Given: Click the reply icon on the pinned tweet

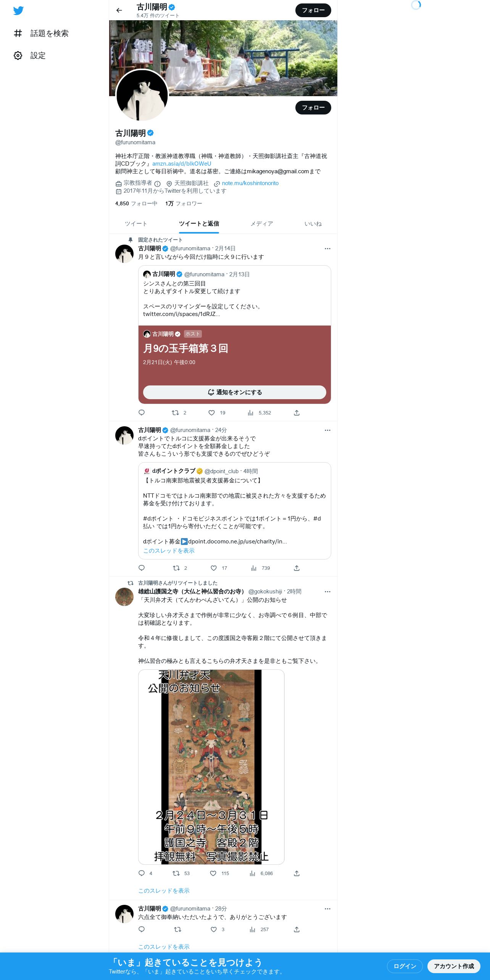Looking at the screenshot, I should [x=142, y=413].
